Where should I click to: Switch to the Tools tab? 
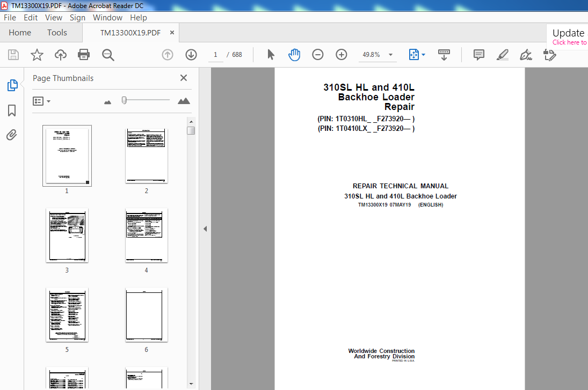pyautogui.click(x=57, y=33)
